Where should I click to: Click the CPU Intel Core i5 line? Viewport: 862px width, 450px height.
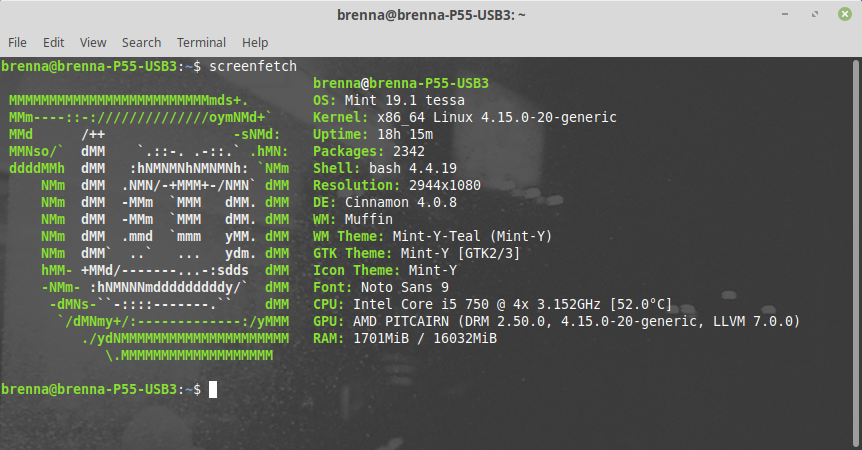pyautogui.click(x=492, y=303)
